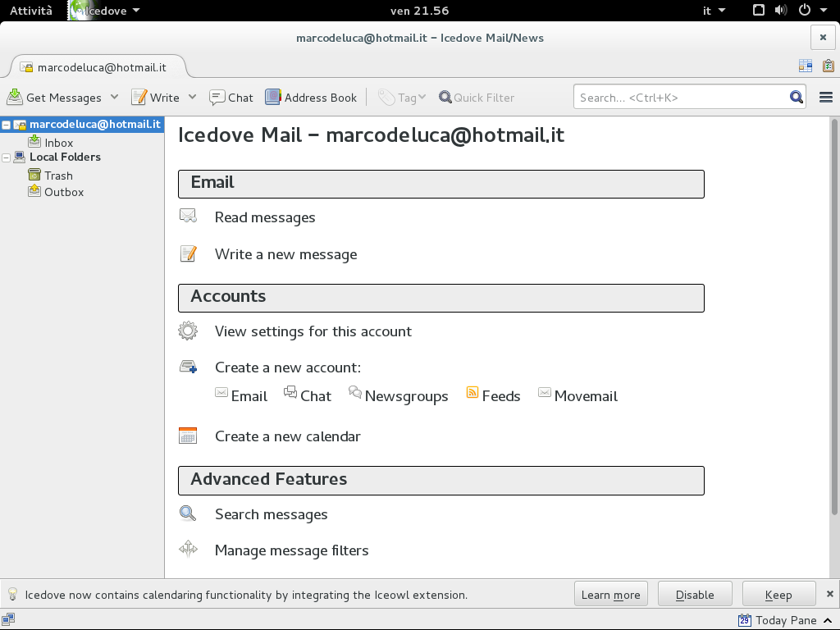840x630 pixels.
Task: Click the accessibility icon in top bar
Action: [759, 10]
